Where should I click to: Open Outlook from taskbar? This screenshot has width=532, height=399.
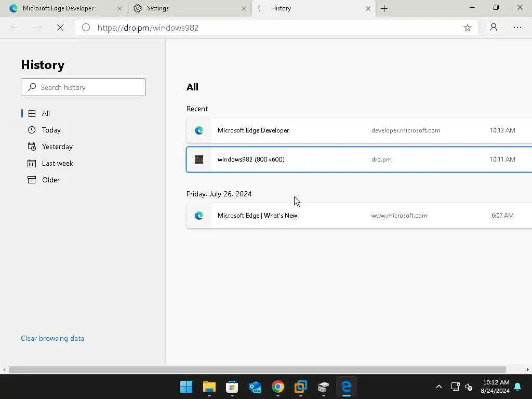[x=255, y=387]
